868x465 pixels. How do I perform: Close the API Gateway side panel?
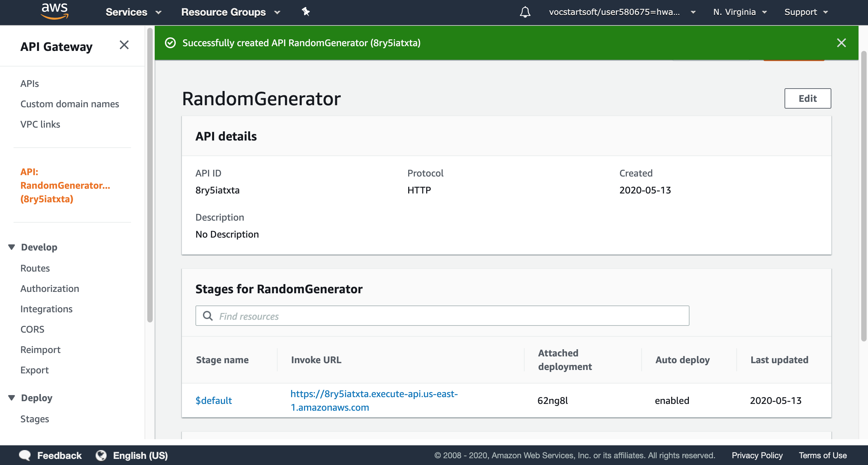pyautogui.click(x=124, y=45)
